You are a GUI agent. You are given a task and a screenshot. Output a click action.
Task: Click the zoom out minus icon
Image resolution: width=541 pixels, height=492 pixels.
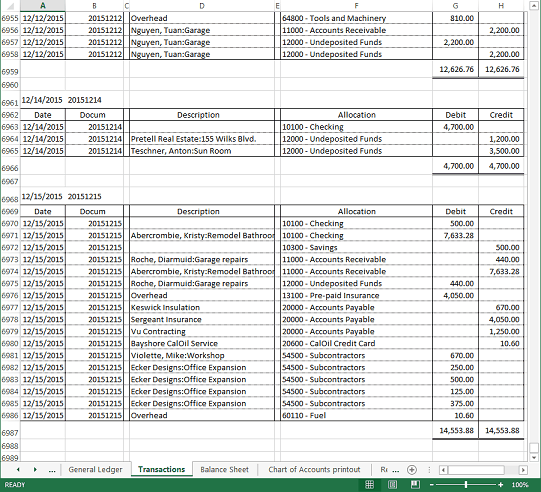click(x=431, y=485)
